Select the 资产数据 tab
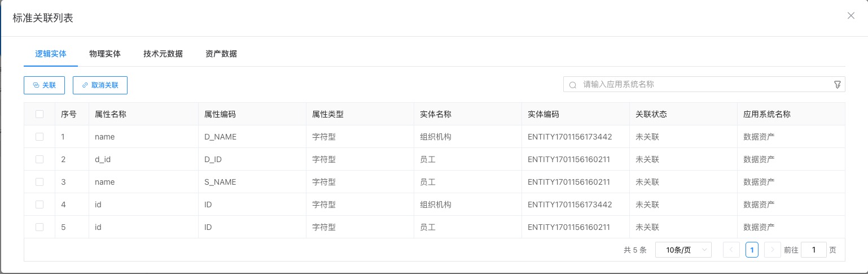868x274 pixels. pyautogui.click(x=221, y=54)
